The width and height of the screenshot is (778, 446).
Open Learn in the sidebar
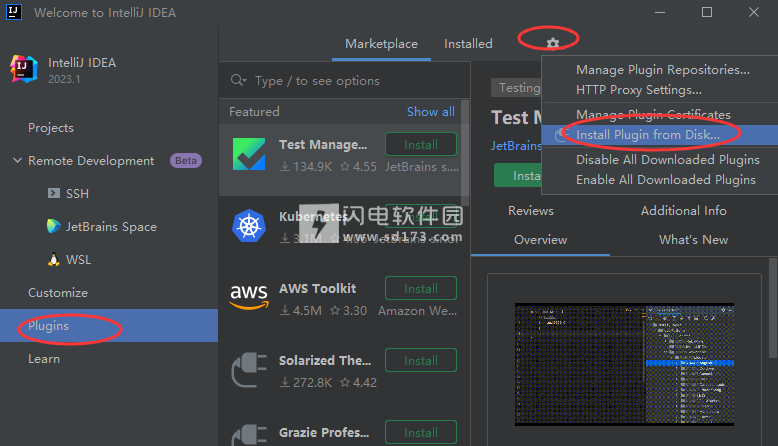44,359
